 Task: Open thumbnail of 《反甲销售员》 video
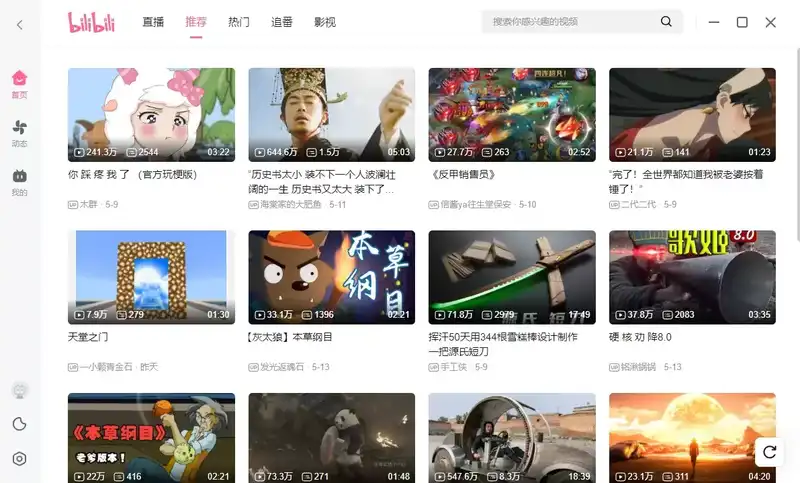click(512, 115)
